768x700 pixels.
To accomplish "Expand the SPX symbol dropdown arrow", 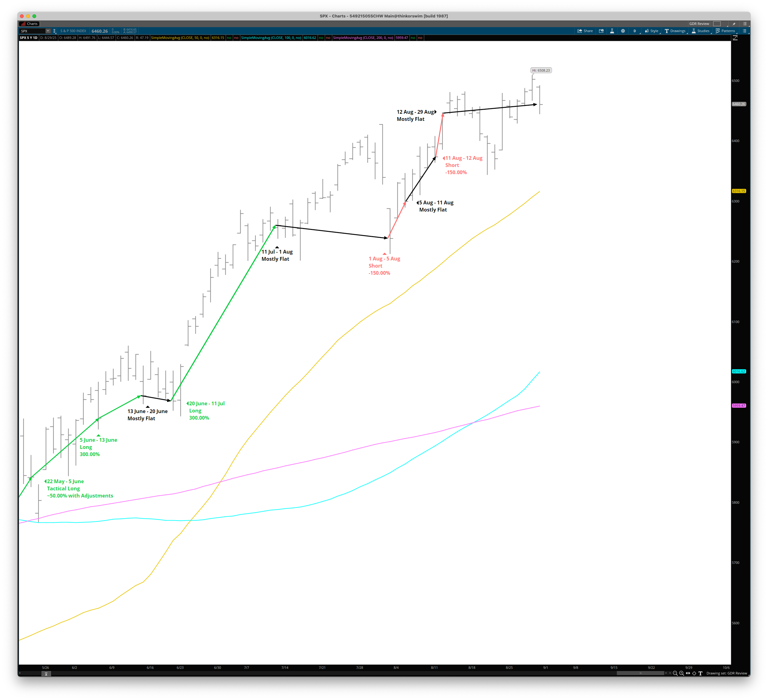I will click(48, 31).
